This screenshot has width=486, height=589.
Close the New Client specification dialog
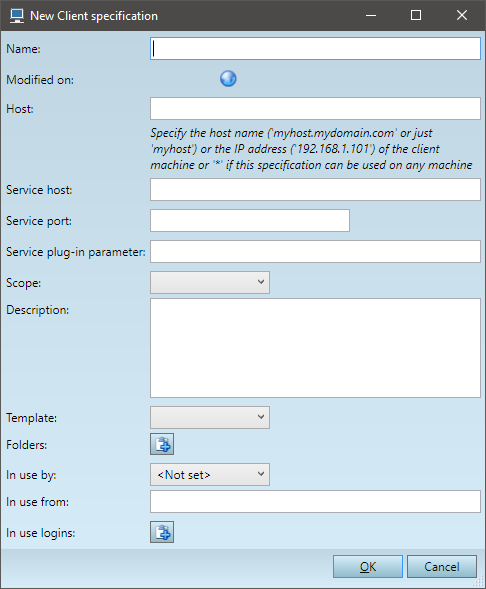[462, 15]
